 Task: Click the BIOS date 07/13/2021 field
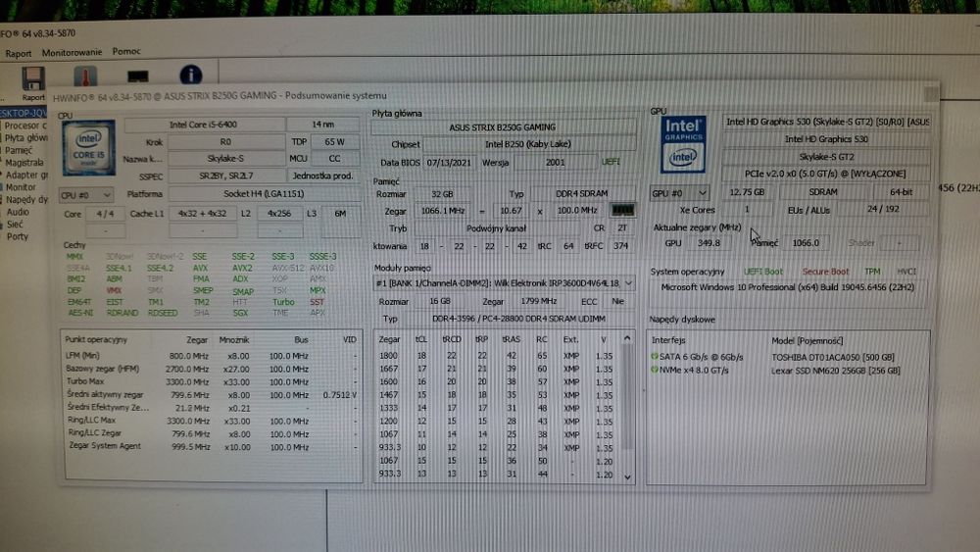449,163
